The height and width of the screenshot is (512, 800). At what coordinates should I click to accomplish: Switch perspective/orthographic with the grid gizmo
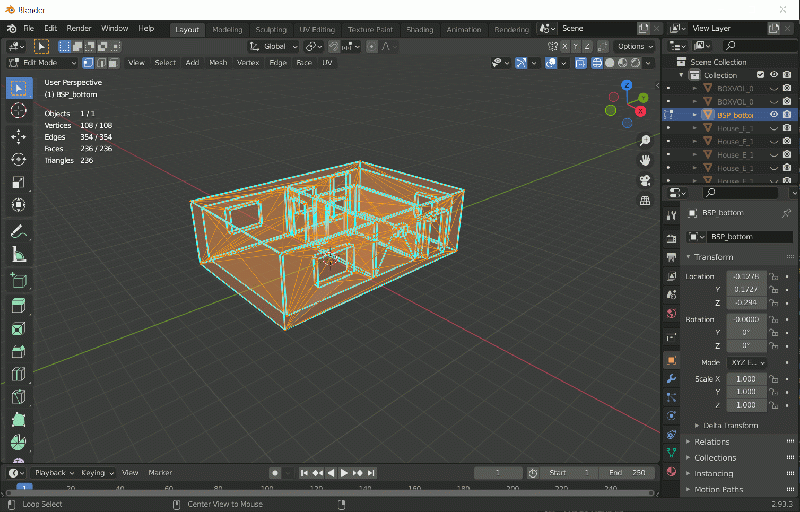coord(645,200)
